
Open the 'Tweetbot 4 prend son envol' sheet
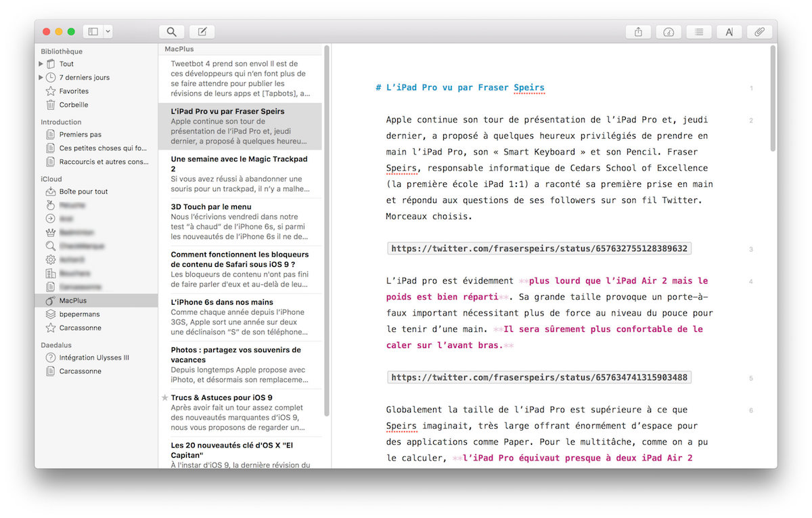tap(240, 79)
